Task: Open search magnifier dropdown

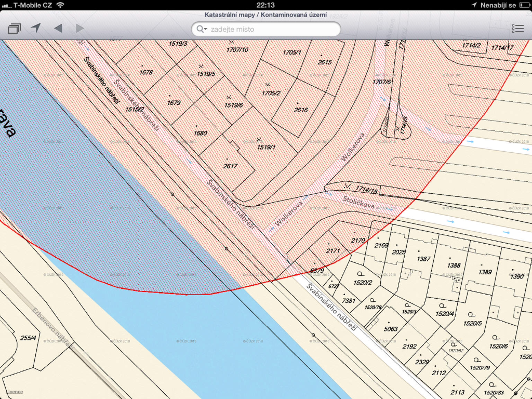Action: coord(202,29)
